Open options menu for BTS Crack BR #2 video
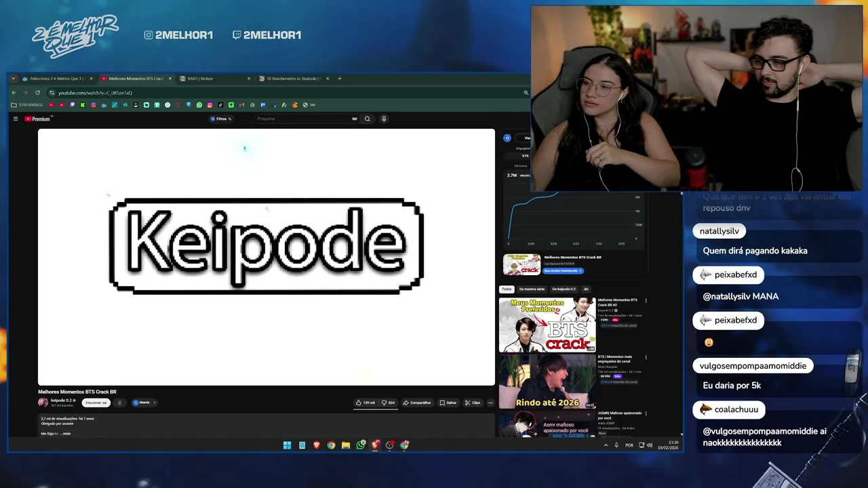The width and height of the screenshot is (868, 488). point(646,301)
